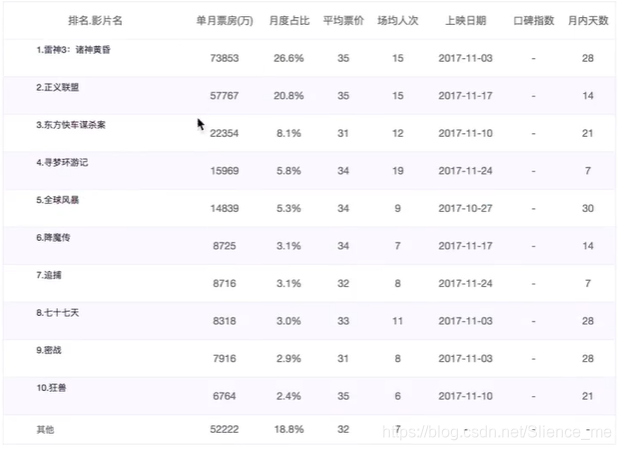Select movie title 7.追捕
This screenshot has height=450, width=621.
pyautogui.click(x=49, y=275)
